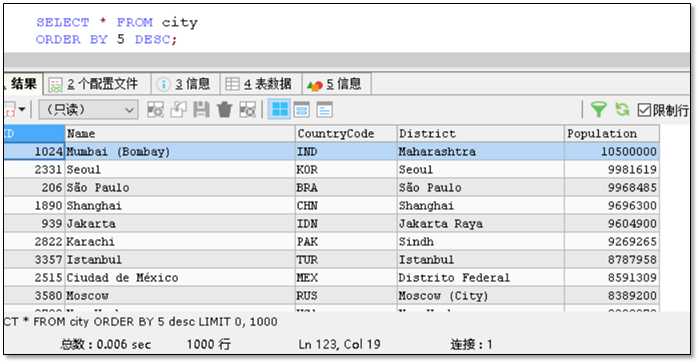Select São Paulo in the District column

coord(480,188)
